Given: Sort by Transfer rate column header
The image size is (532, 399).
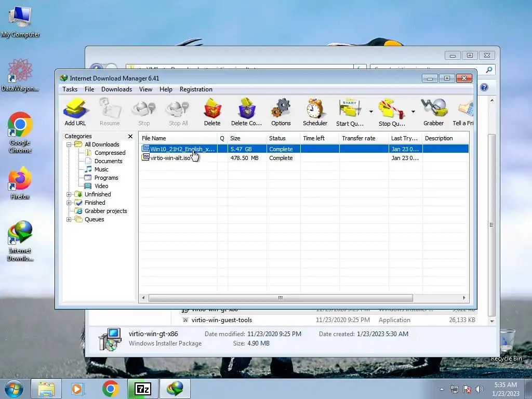Looking at the screenshot, I should click(364, 138).
